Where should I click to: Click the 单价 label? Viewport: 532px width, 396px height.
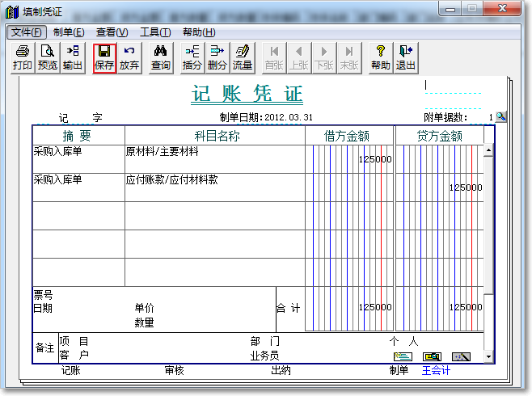144,308
